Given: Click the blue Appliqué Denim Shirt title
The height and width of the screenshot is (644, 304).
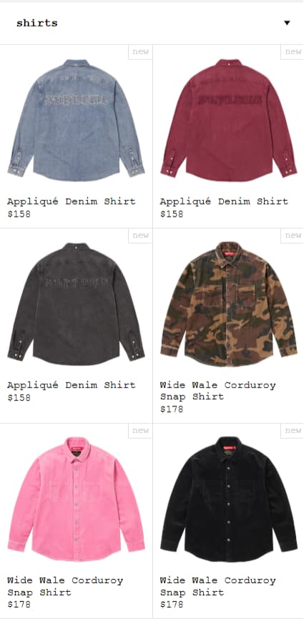Looking at the screenshot, I should pyautogui.click(x=71, y=202).
